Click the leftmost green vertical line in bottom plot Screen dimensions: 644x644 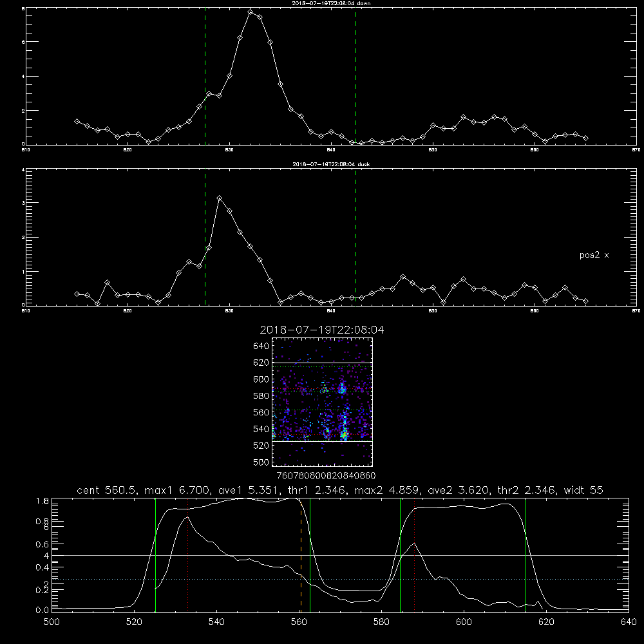155,555
